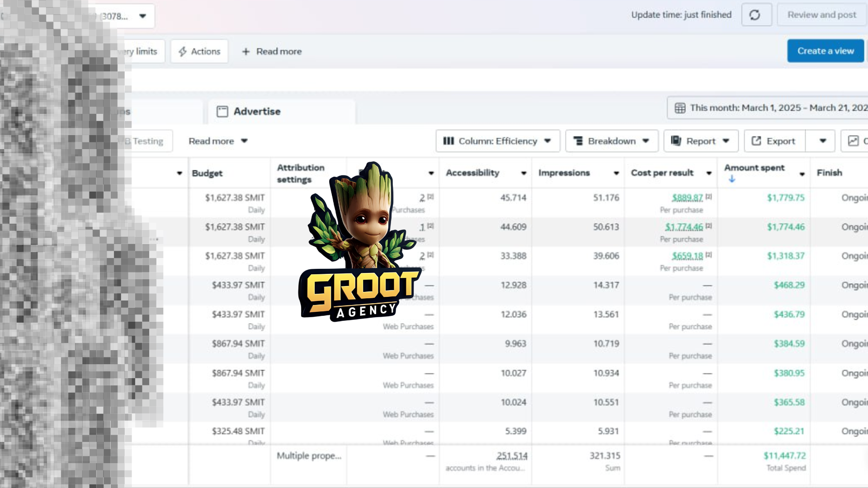Click the footnote icon beside $659.18
868x488 pixels.
pyautogui.click(x=709, y=255)
